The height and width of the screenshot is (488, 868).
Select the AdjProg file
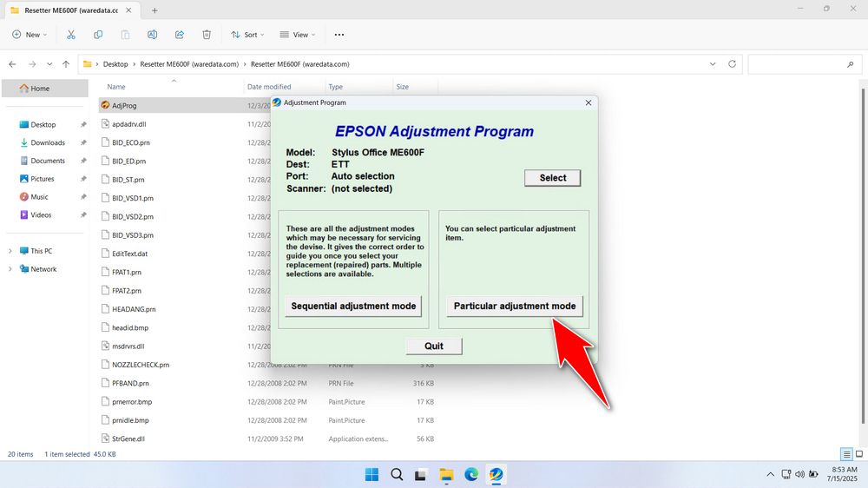(124, 105)
